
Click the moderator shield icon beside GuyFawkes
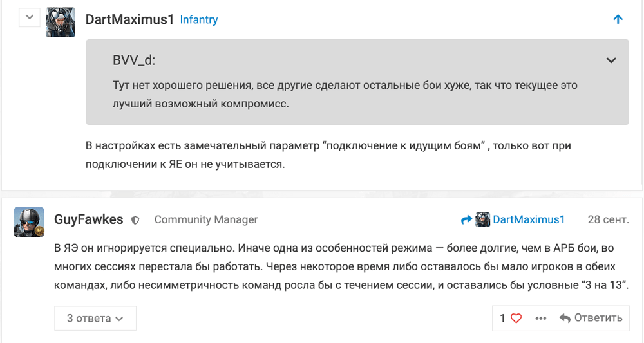click(x=135, y=220)
